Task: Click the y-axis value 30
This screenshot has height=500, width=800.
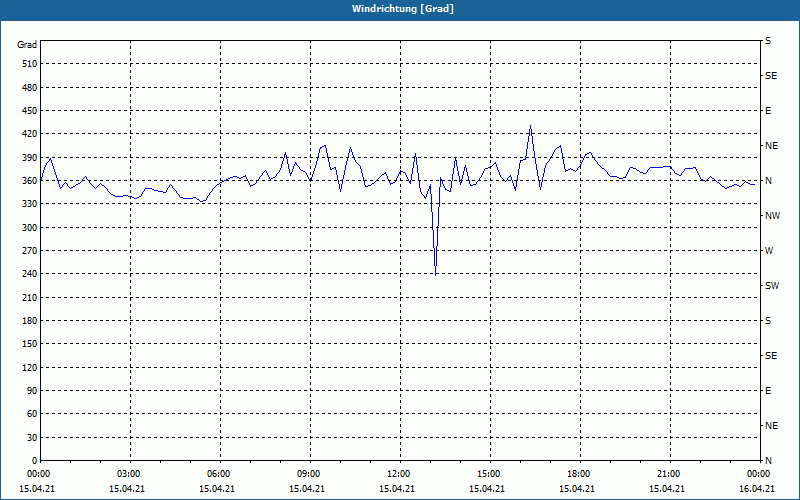Action: [x=32, y=437]
